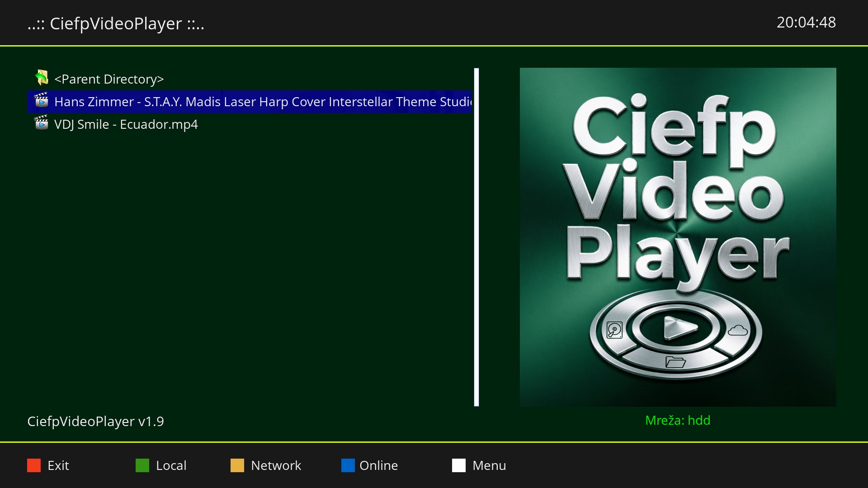
Task: Click the cloud icon in poster
Action: [x=738, y=330]
